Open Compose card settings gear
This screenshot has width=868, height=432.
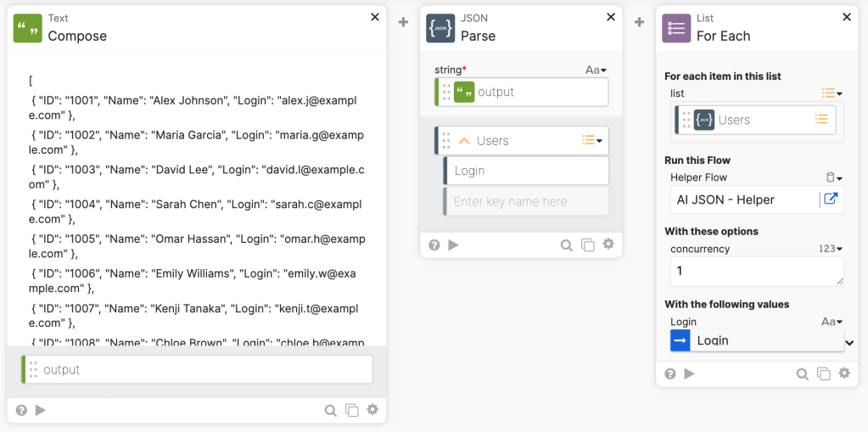[x=372, y=410]
